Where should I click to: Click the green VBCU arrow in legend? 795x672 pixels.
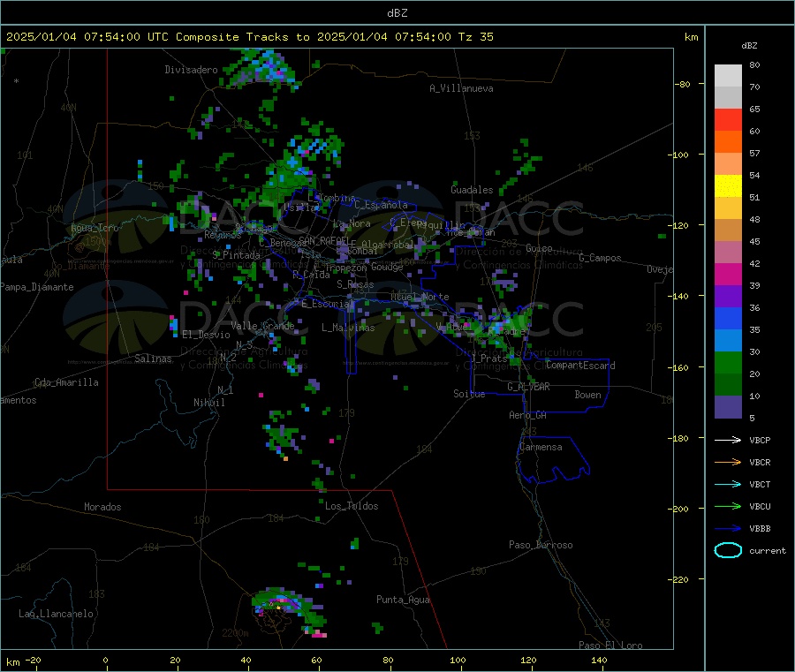pos(728,506)
